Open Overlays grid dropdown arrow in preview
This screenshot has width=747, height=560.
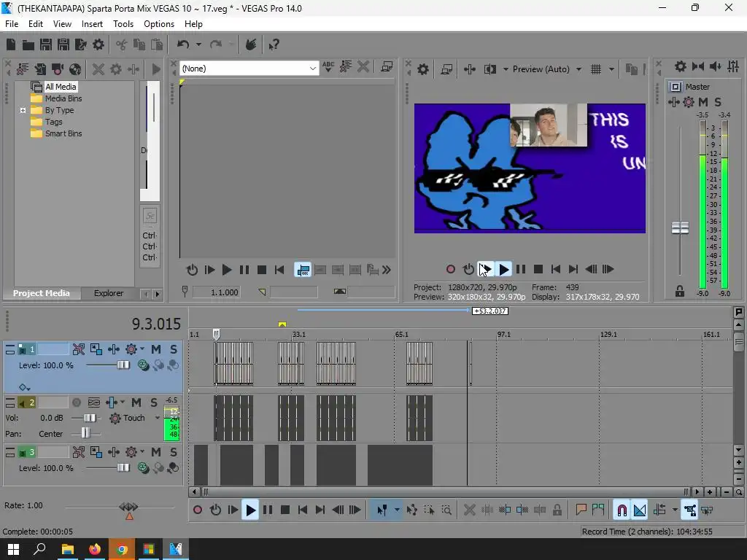click(611, 69)
